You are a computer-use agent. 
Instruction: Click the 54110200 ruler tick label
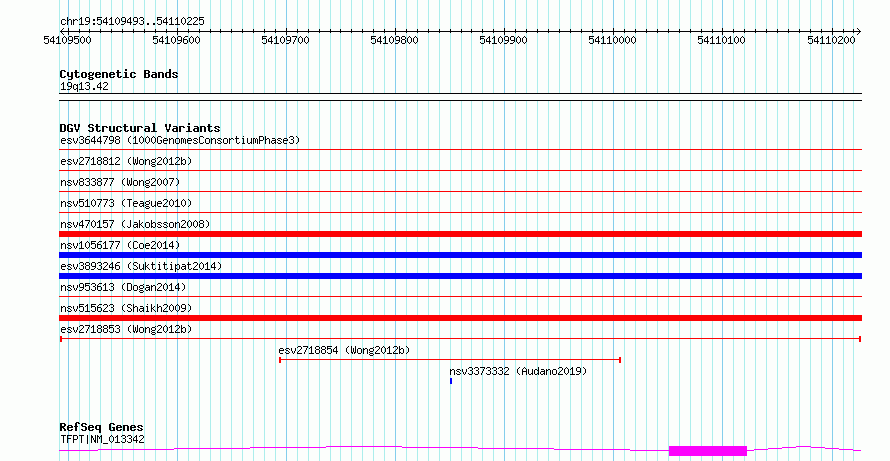pos(831,40)
